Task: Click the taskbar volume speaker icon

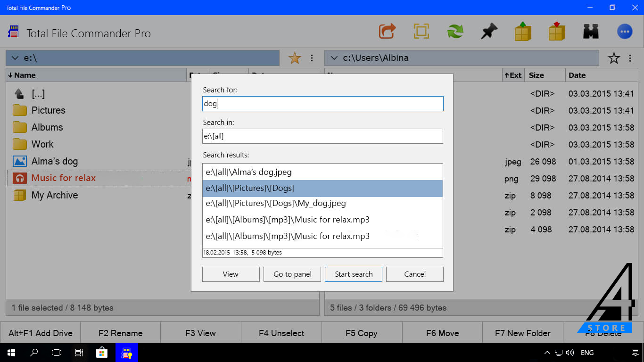Action: click(570, 353)
